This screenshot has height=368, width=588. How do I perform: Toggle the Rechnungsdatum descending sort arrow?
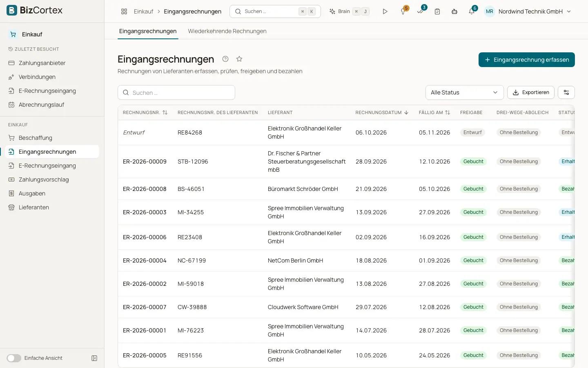(x=406, y=112)
